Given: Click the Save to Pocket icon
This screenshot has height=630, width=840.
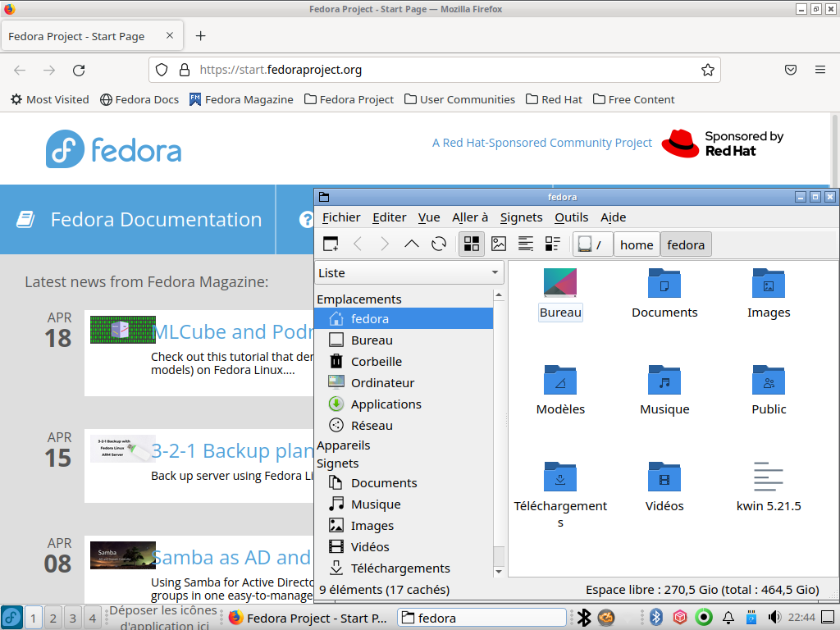Looking at the screenshot, I should point(791,70).
